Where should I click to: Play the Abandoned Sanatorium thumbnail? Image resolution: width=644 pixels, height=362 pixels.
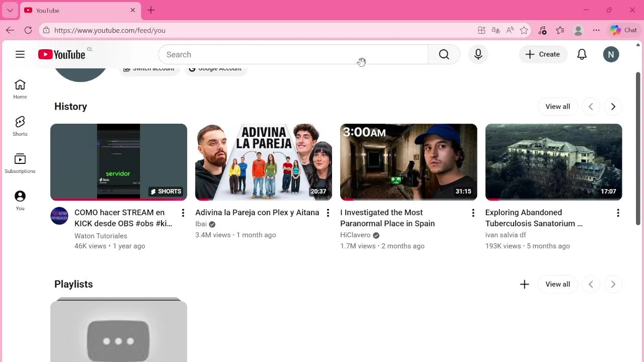[553, 162]
